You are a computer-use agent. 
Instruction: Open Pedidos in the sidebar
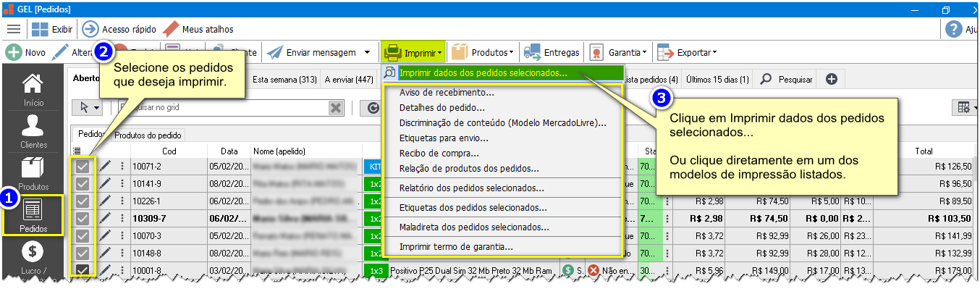pos(33,215)
